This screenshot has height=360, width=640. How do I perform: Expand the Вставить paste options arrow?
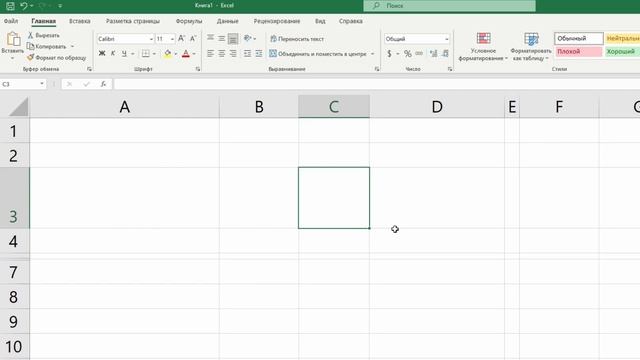pos(12,58)
